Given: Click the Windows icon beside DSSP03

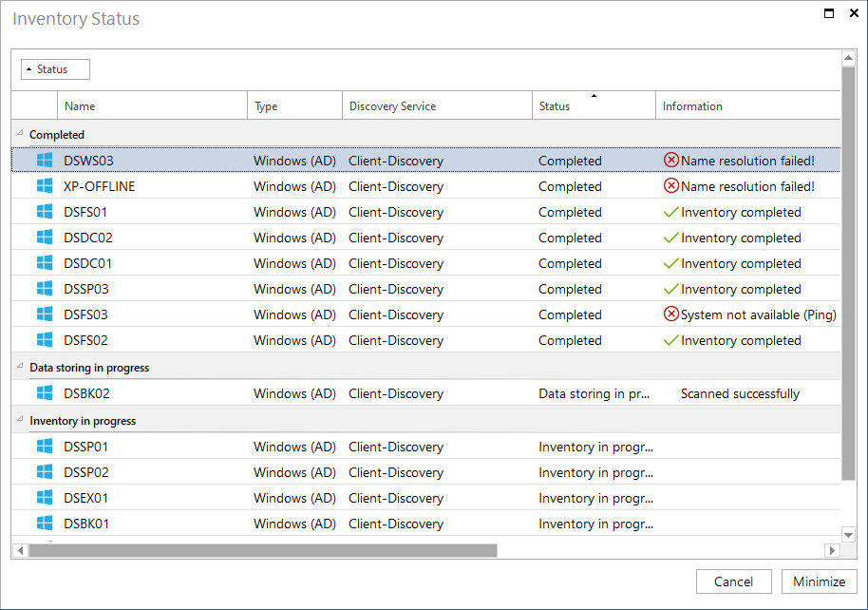Looking at the screenshot, I should (x=45, y=288).
